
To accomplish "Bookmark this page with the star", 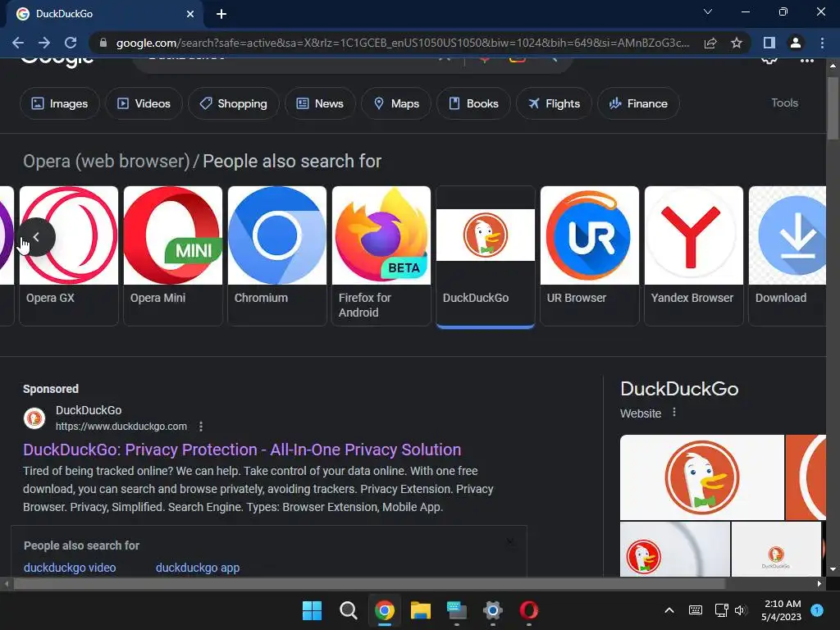I will tap(737, 43).
